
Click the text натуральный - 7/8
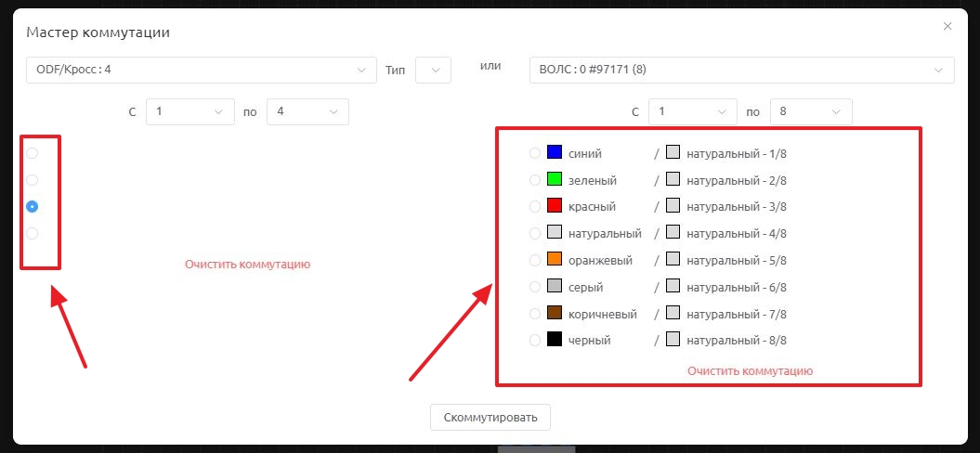tap(737, 315)
